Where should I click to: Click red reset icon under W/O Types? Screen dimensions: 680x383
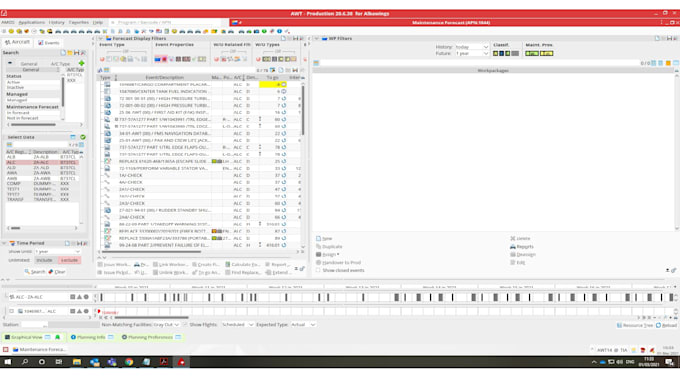pos(258,59)
